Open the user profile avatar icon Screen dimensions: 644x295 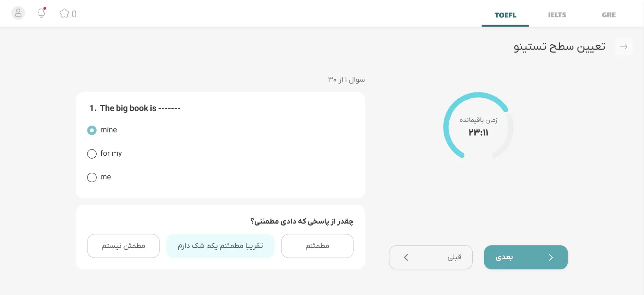[x=18, y=13]
